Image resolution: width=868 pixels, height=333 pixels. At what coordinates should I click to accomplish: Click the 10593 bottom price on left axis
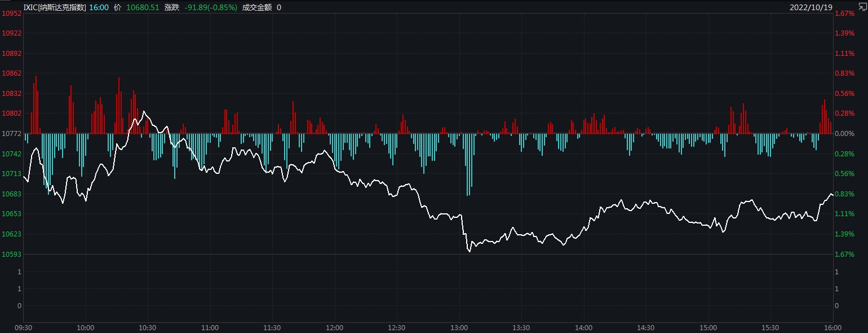pos(12,254)
